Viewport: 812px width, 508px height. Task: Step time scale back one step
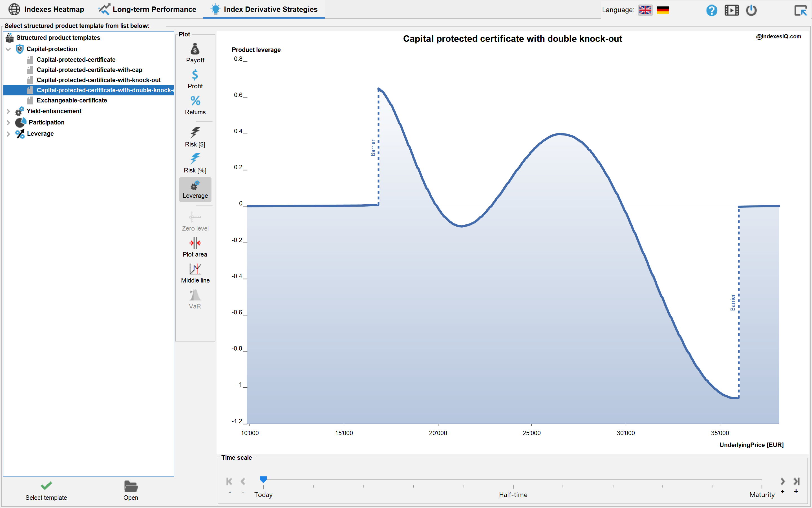[x=243, y=481]
